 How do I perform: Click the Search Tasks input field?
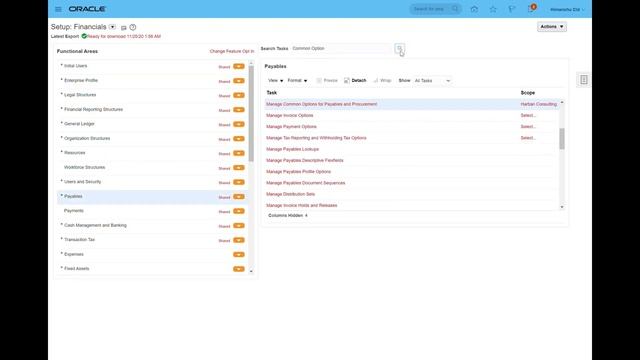click(x=342, y=49)
